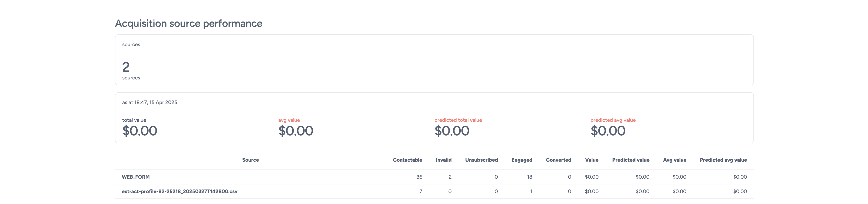Sort by the Contactable column header
This screenshot has width=868, height=204.
click(407, 160)
